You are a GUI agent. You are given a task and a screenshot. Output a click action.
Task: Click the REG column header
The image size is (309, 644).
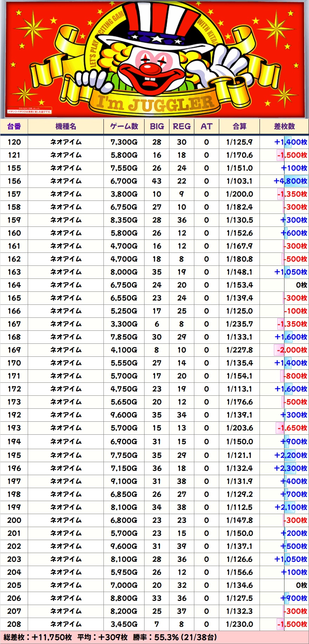182,126
